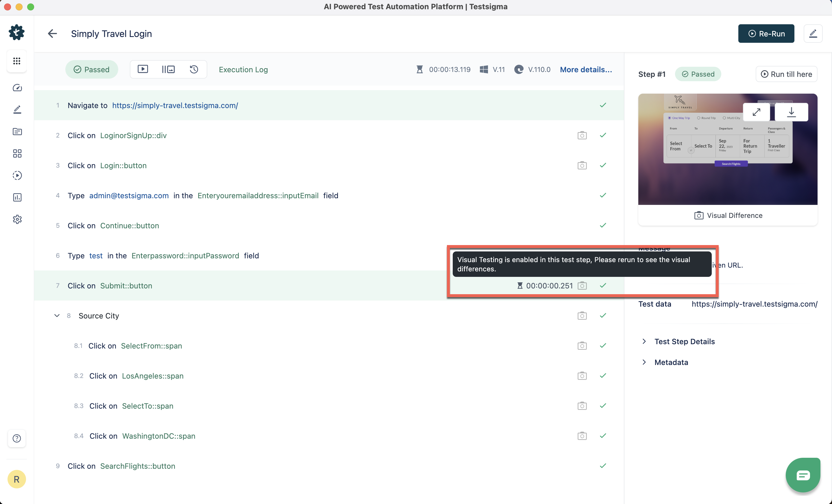
Task: Expand the Test Step Details section
Action: (x=684, y=341)
